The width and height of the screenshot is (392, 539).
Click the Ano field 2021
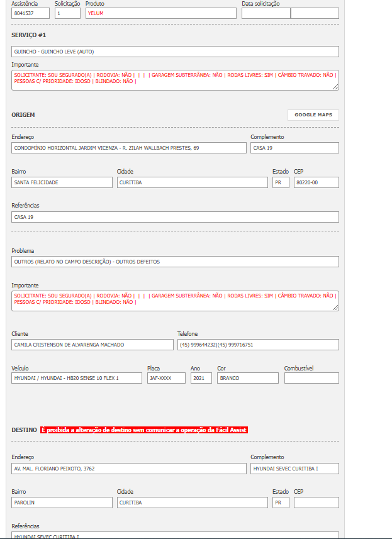click(x=201, y=378)
